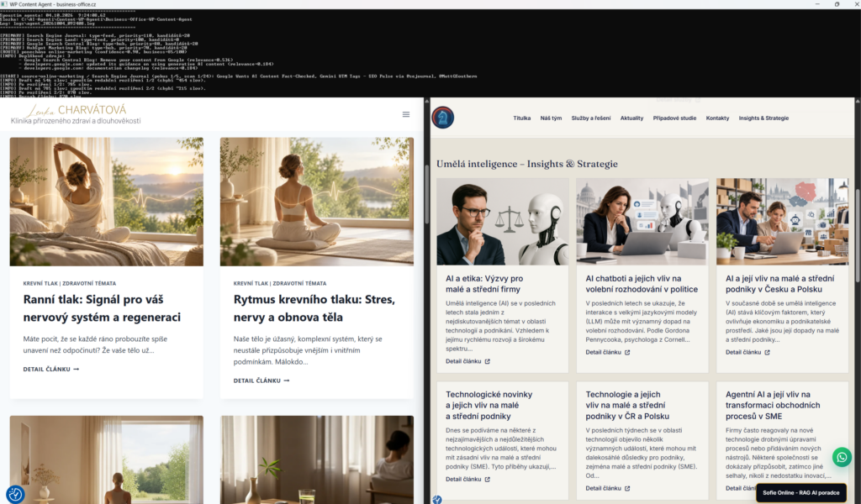Viewport: 861px width, 504px height.
Task: Open the green WhatsApp chat bubble
Action: [x=842, y=457]
